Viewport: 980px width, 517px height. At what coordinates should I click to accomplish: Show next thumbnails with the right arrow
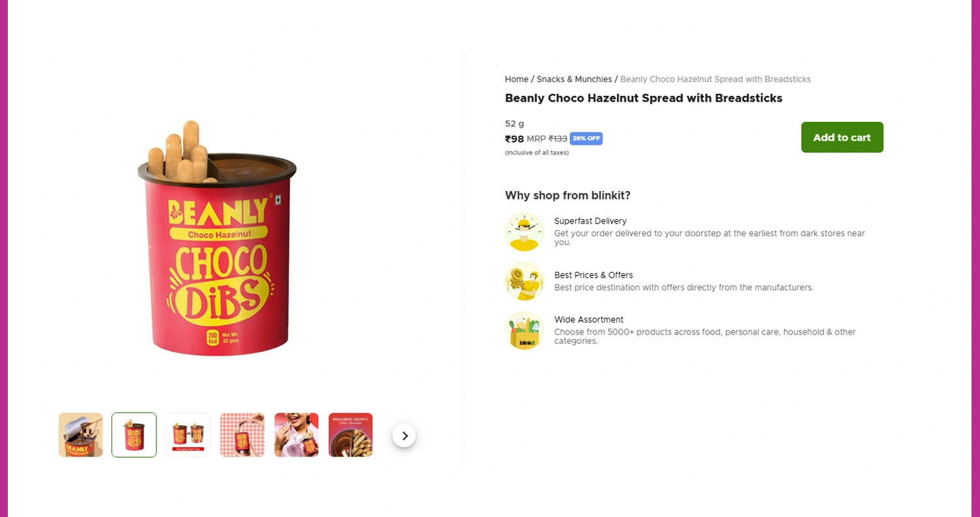point(404,436)
